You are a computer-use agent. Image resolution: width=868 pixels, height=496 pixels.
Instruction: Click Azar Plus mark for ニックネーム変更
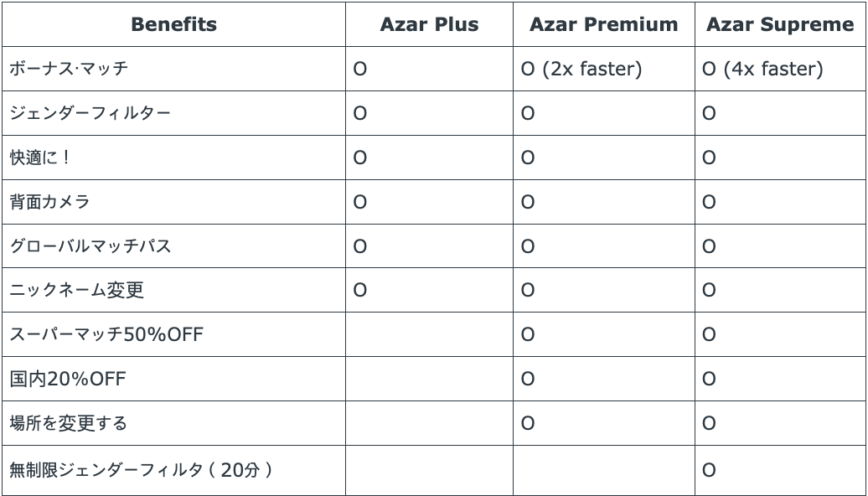click(359, 290)
